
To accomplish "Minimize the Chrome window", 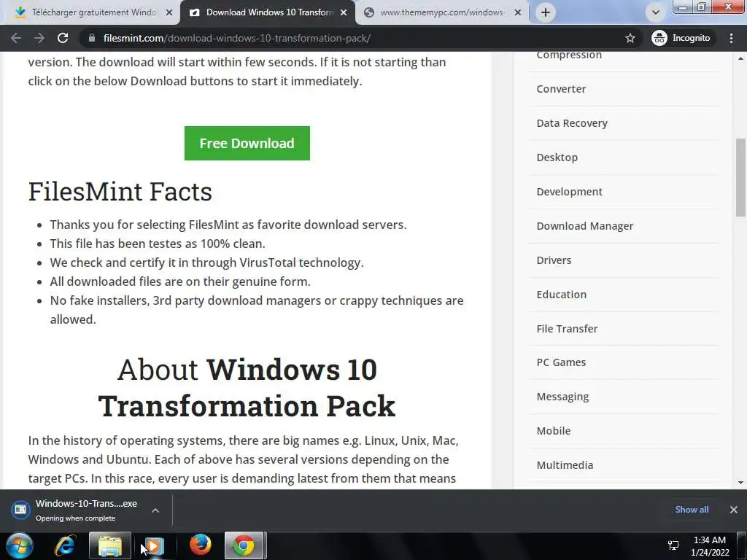I will coord(682,7).
